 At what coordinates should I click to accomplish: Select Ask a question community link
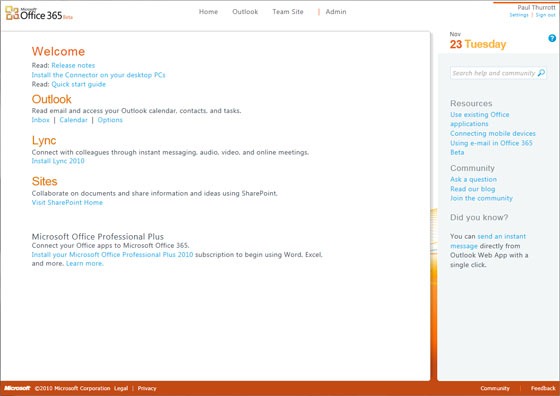coord(473,179)
